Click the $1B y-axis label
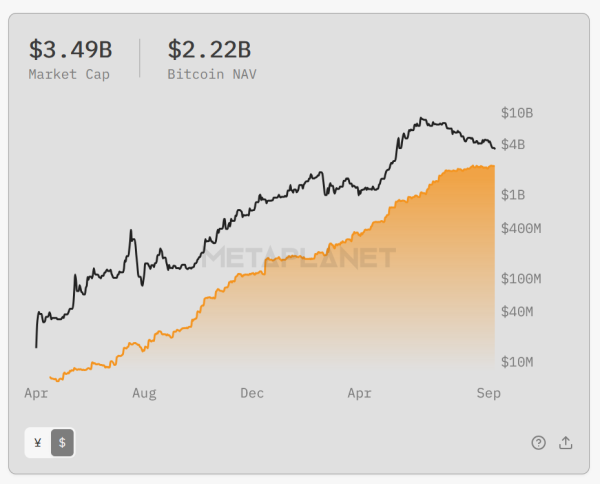600x484 pixels. 513,195
